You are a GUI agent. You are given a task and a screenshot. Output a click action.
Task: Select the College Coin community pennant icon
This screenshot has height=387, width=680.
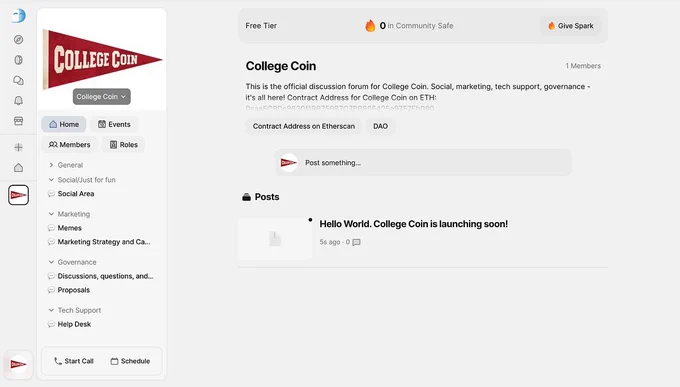click(x=18, y=195)
